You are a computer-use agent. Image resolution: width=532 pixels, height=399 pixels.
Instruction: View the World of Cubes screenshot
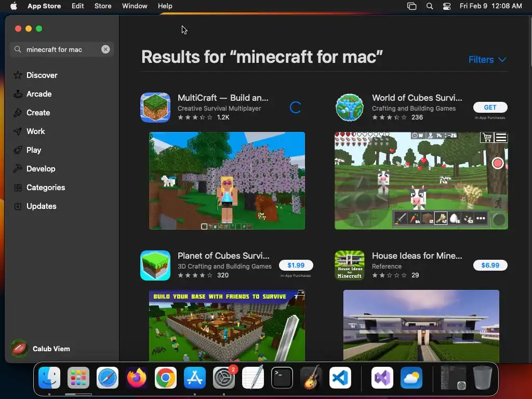coord(421,181)
